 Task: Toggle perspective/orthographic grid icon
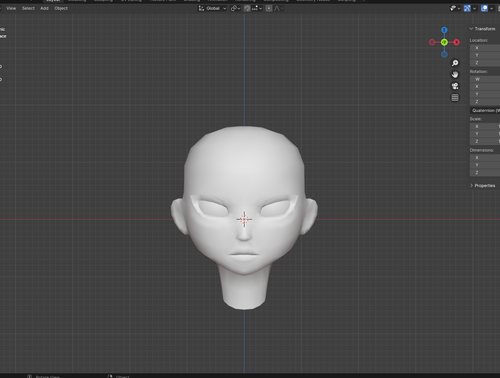(x=455, y=97)
